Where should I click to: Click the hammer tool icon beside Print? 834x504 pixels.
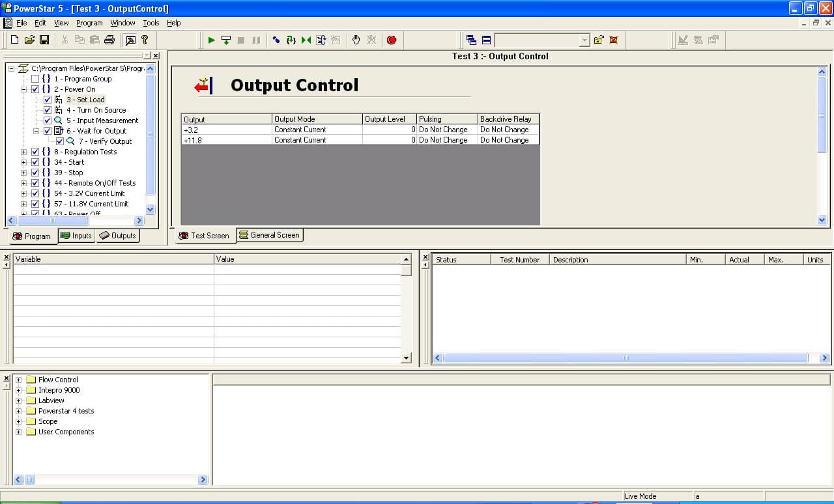click(130, 40)
